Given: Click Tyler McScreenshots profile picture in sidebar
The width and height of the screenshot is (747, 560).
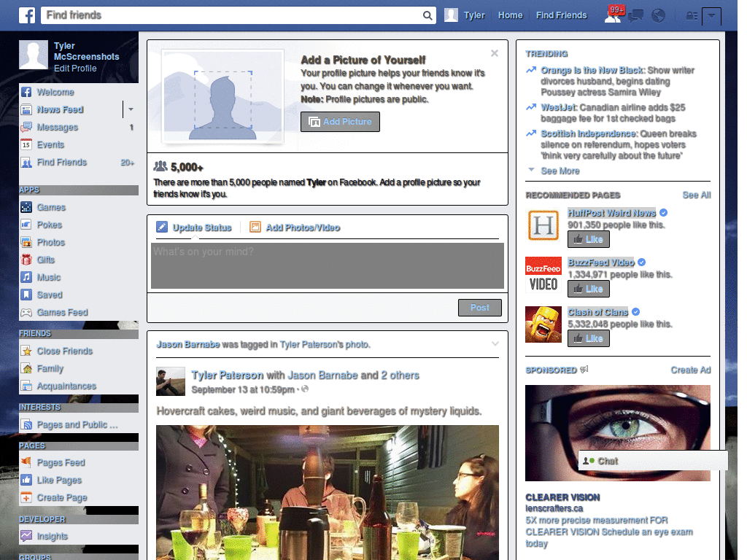Looking at the screenshot, I should click(34, 55).
